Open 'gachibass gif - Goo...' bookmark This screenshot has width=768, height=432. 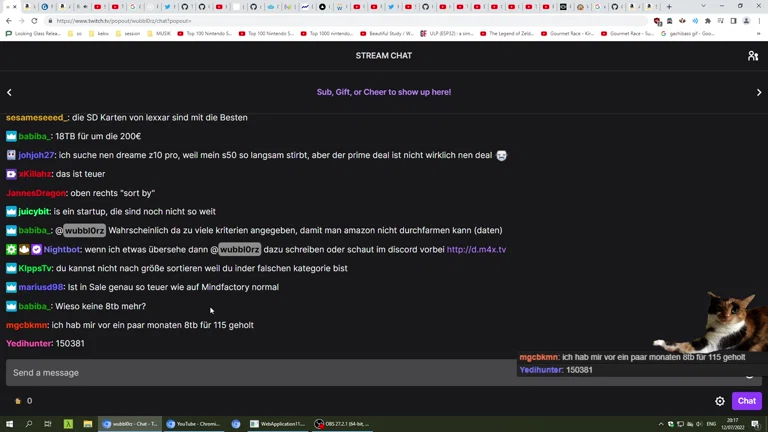coord(687,34)
